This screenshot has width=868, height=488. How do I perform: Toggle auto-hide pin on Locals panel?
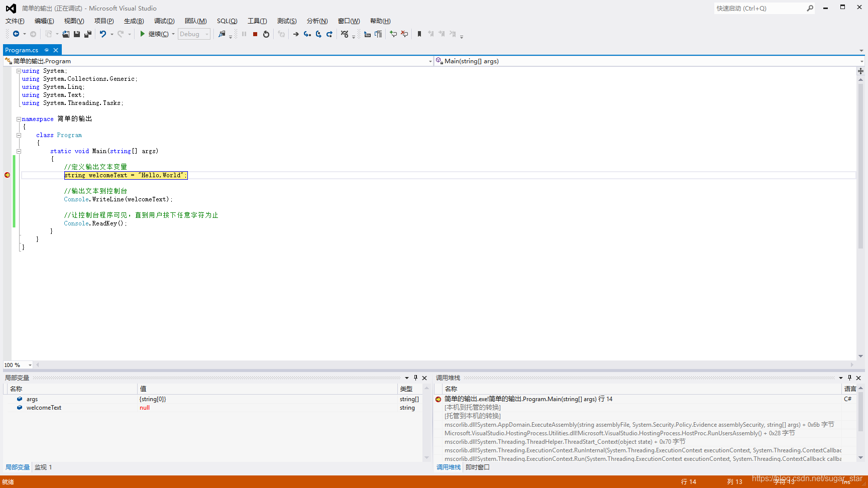(x=415, y=378)
